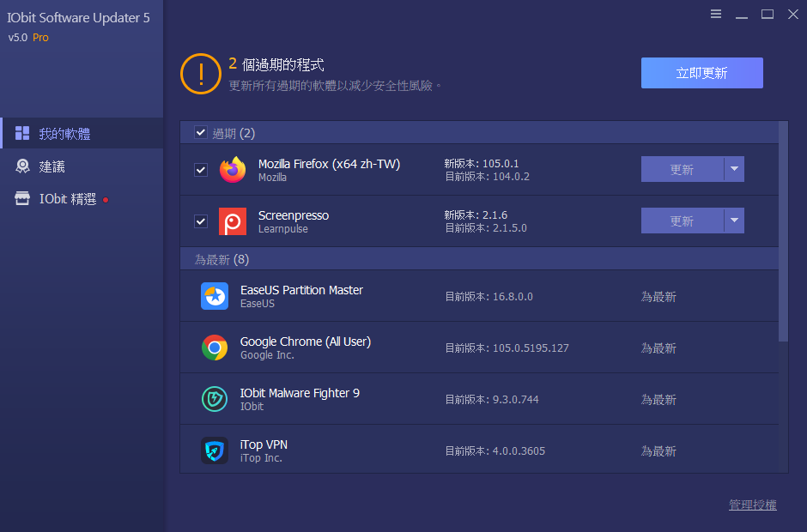Expand the dropdown arrow beside Firefox 更新

coord(734,169)
